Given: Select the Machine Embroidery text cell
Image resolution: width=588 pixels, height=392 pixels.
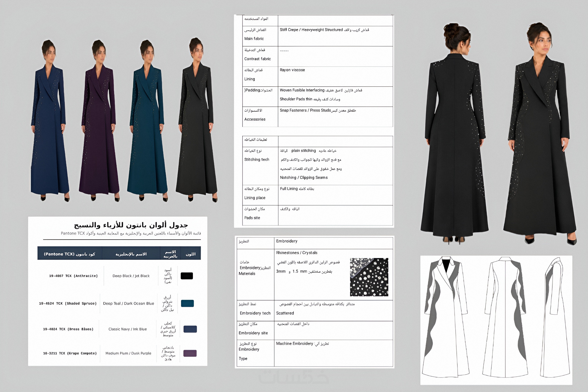Looking at the screenshot, I should pyautogui.click(x=302, y=344).
